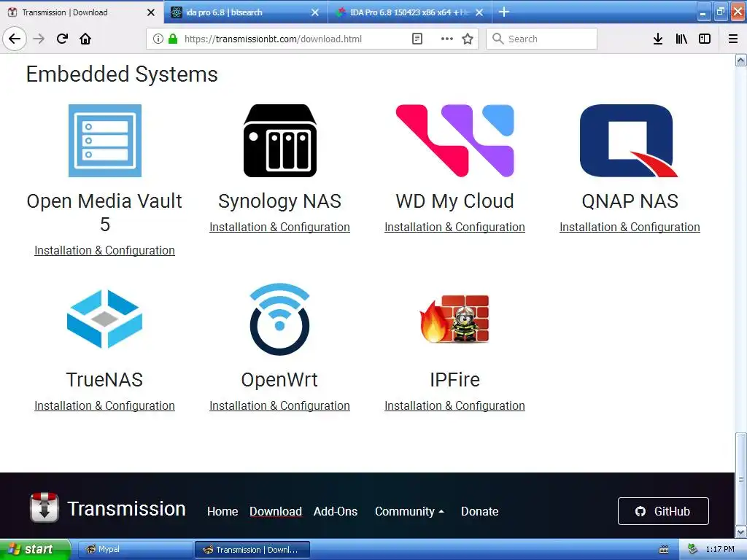Close the IDA Pro 6.8 150423 tab
Image resolution: width=747 pixels, height=560 pixels.
479,12
